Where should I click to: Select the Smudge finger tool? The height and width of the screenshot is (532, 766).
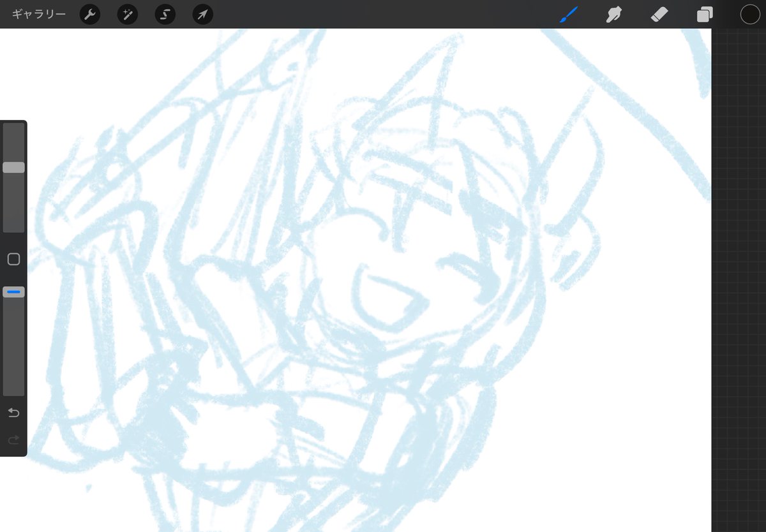[614, 14]
